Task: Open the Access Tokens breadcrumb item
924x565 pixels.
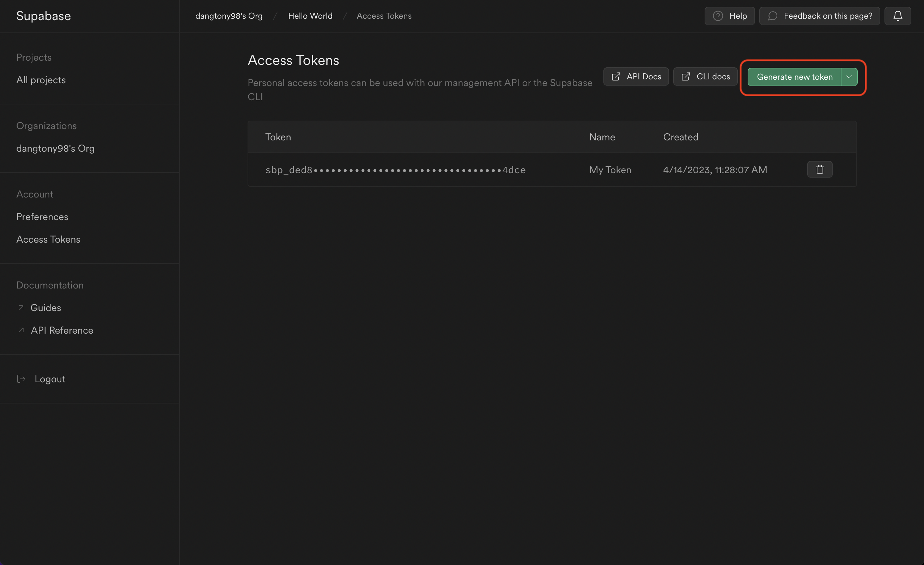Action: (x=384, y=16)
